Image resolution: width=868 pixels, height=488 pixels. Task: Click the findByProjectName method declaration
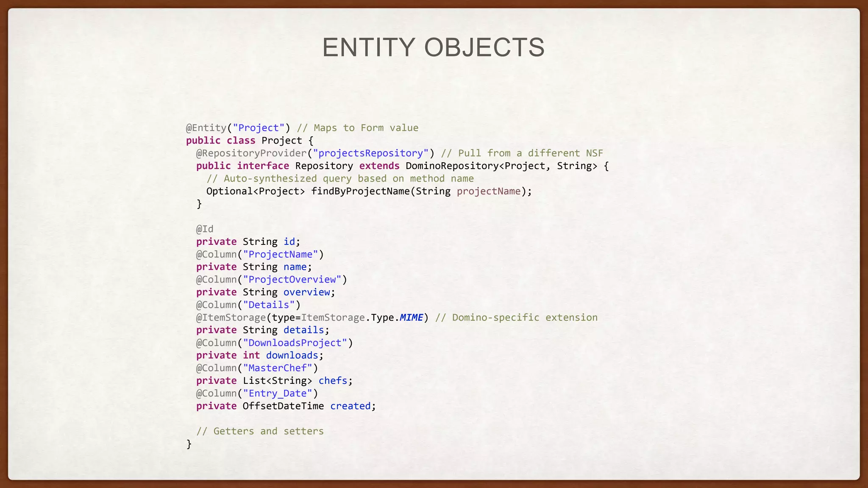pos(369,191)
